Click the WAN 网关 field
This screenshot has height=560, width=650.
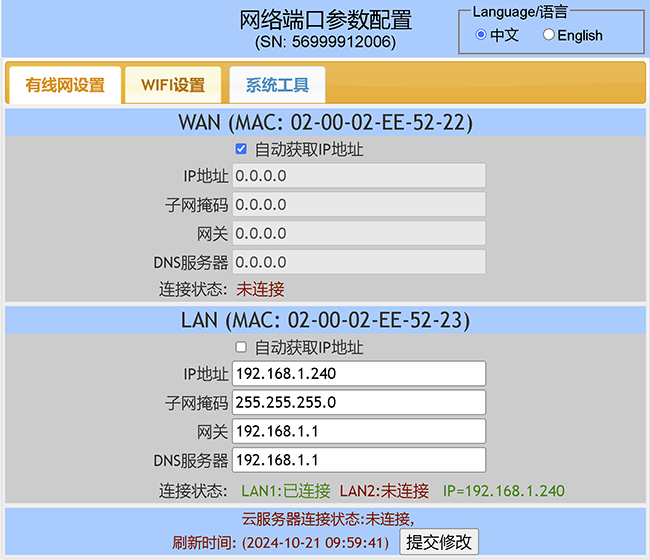coord(359,234)
